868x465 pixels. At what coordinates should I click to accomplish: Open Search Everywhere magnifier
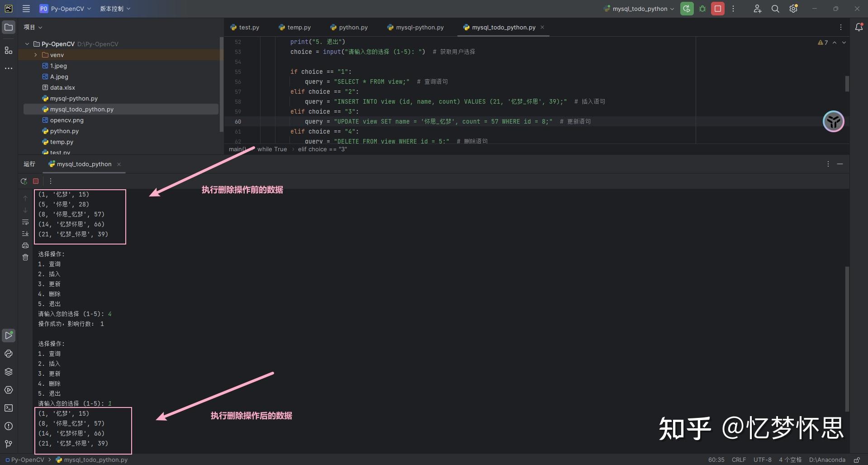tap(775, 9)
